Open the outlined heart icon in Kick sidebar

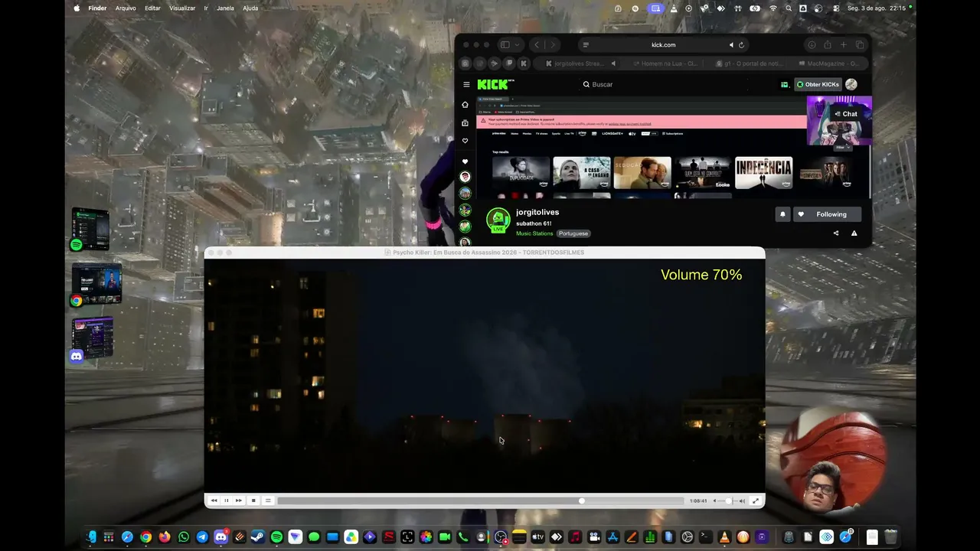pyautogui.click(x=465, y=141)
